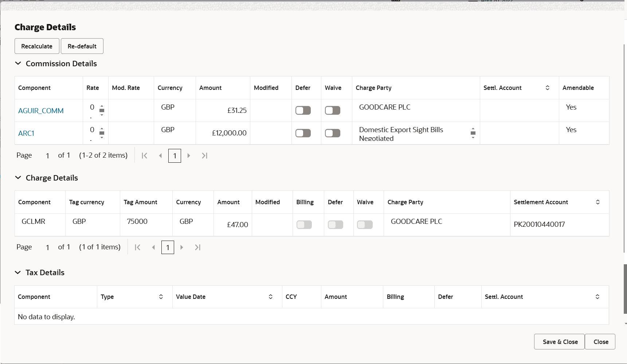Enable Waive for the ARC1 component
Viewport: 627px width, 364px height.
332,133
